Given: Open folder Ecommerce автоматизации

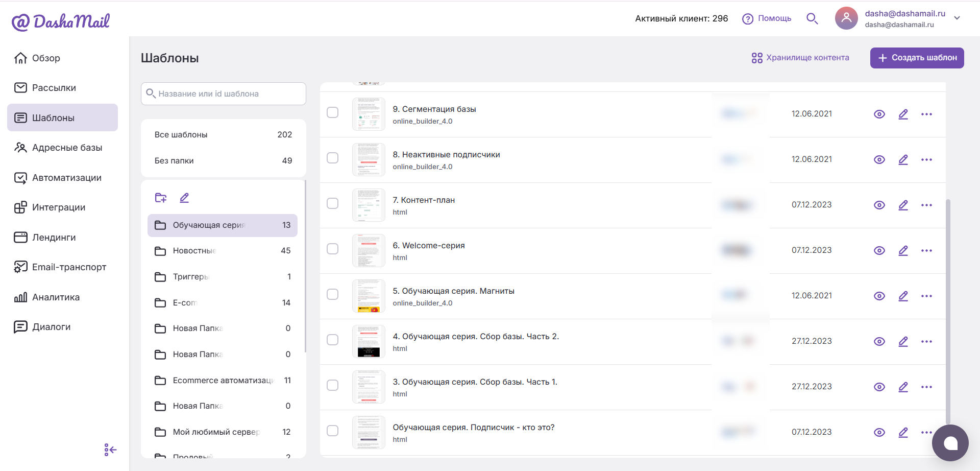Looking at the screenshot, I should point(223,381).
